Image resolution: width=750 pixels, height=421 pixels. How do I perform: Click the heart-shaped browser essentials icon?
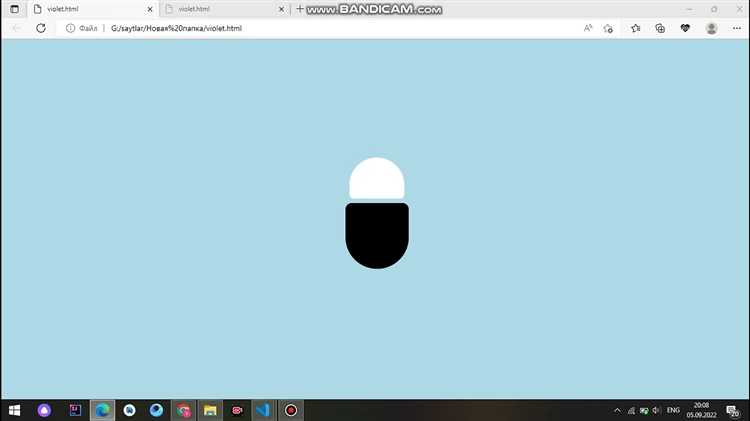click(x=685, y=28)
